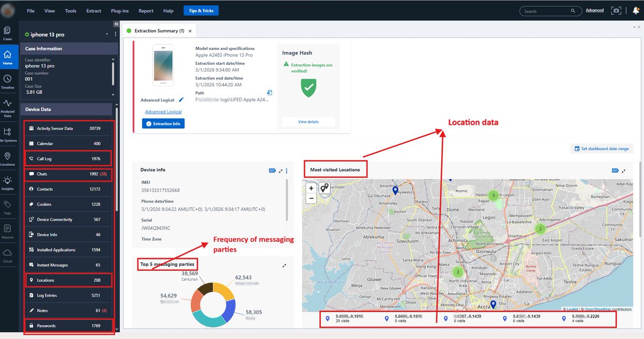Click the screen capture camera icon
Viewport: 644px width, 339px height.
tap(617, 11)
